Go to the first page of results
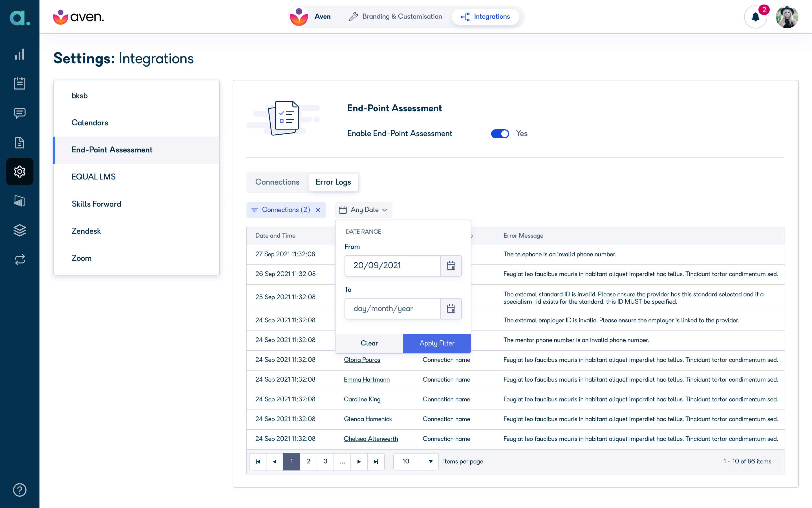This screenshot has height=508, width=812. [258, 461]
